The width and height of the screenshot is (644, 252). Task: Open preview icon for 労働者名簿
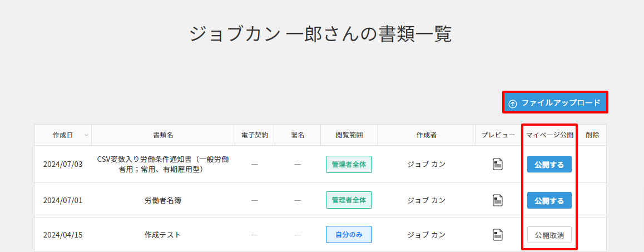pyautogui.click(x=498, y=200)
